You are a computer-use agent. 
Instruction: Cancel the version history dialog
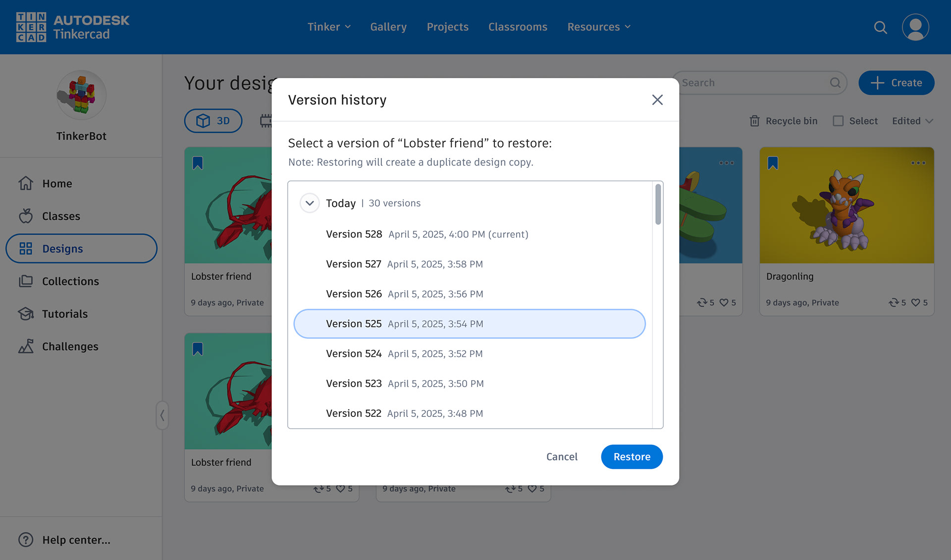[x=562, y=457]
